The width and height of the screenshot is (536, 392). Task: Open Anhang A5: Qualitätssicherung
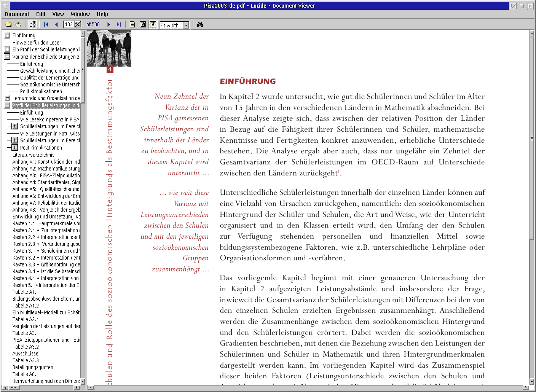point(46,189)
